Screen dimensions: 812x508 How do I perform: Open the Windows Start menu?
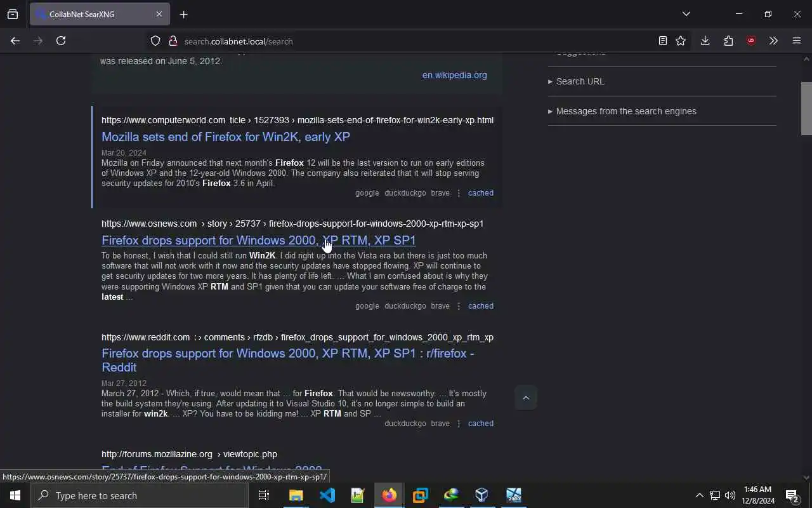point(15,495)
